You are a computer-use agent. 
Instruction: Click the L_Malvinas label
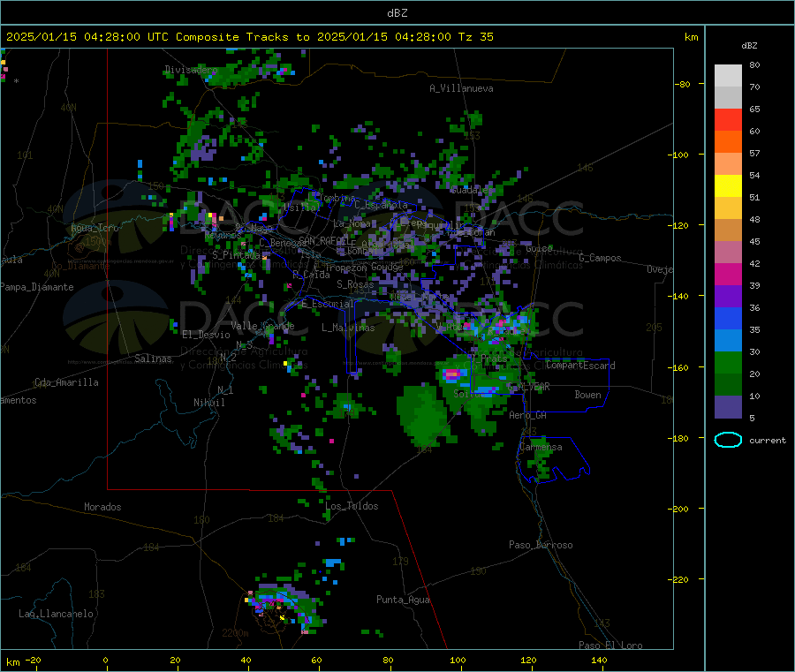pos(348,328)
